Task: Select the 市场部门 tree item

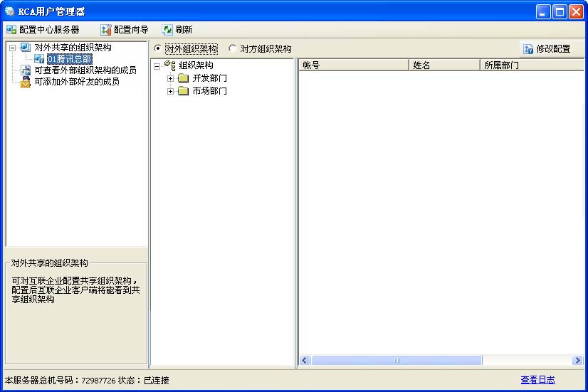Action: pos(209,90)
